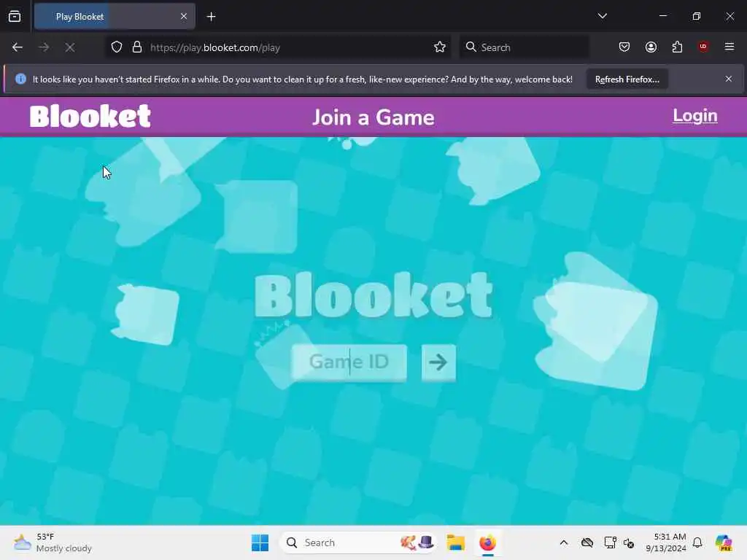Viewport: 747px width, 560px height.
Task: Open weather widget showing 53°F
Action: tap(53, 542)
